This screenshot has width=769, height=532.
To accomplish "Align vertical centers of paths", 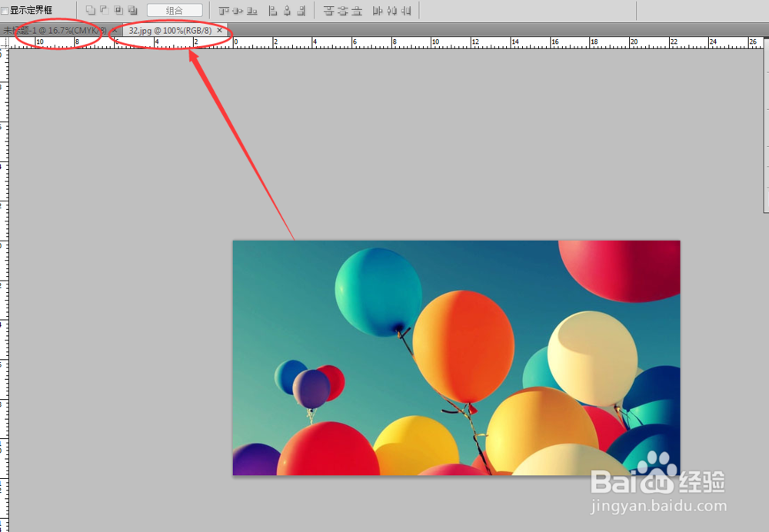I will pyautogui.click(x=238, y=10).
